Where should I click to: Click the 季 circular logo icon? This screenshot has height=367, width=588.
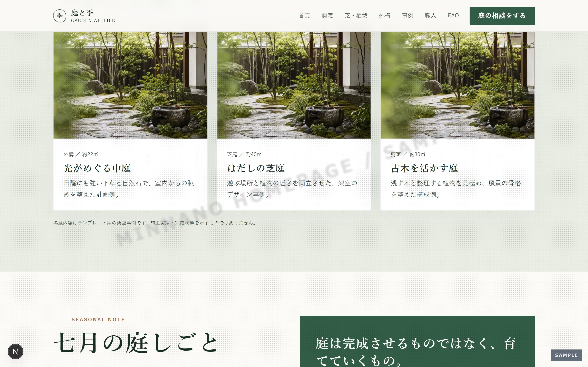pyautogui.click(x=60, y=16)
